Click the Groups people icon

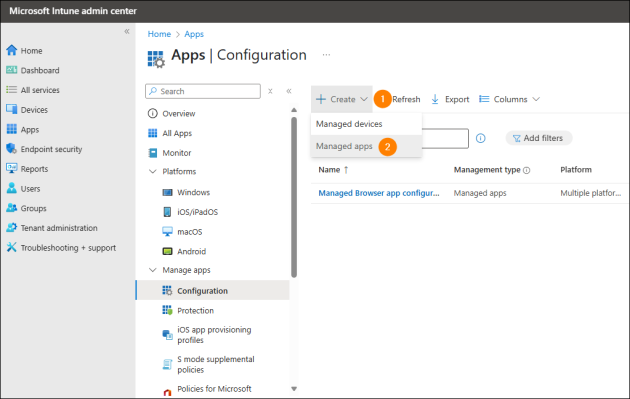12,208
